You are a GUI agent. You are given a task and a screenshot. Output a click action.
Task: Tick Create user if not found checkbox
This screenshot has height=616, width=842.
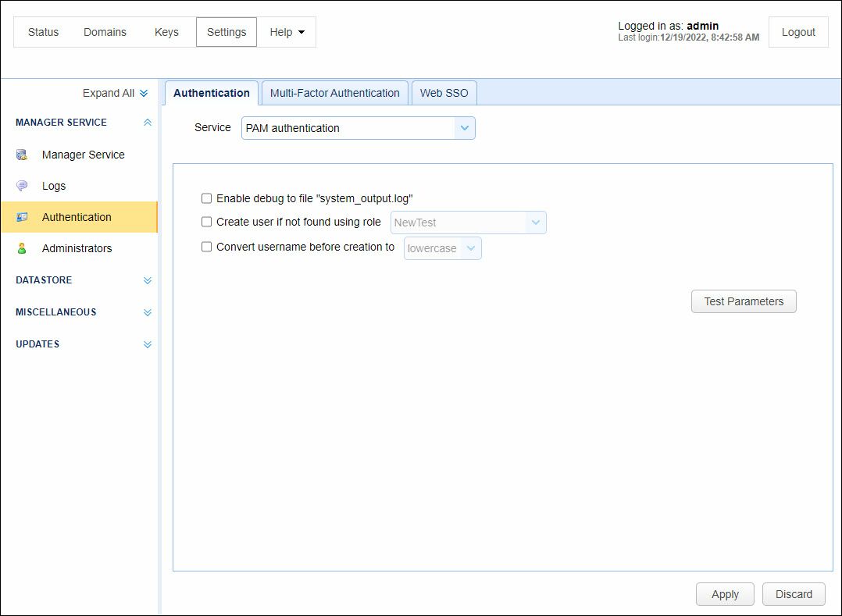(x=206, y=222)
